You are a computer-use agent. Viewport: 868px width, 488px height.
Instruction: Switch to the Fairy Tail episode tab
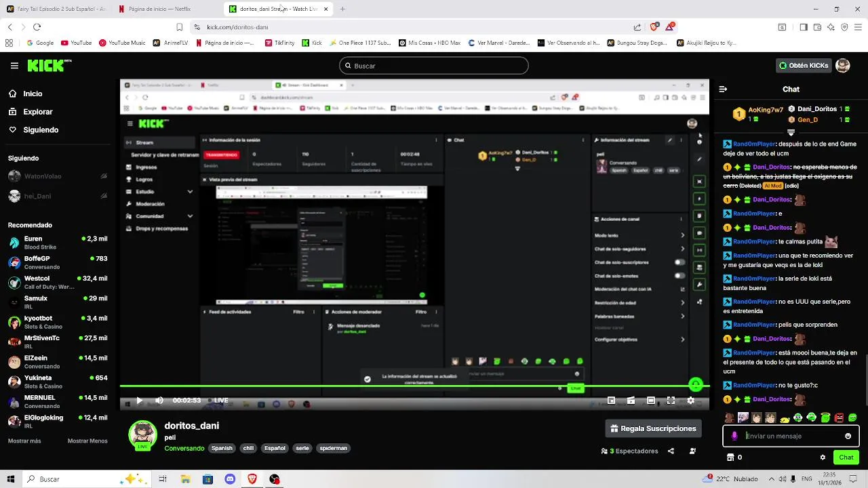pos(56,9)
